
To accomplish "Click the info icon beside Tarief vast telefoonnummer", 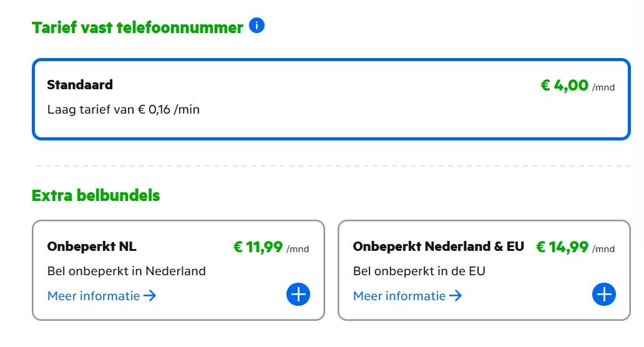I will (256, 26).
